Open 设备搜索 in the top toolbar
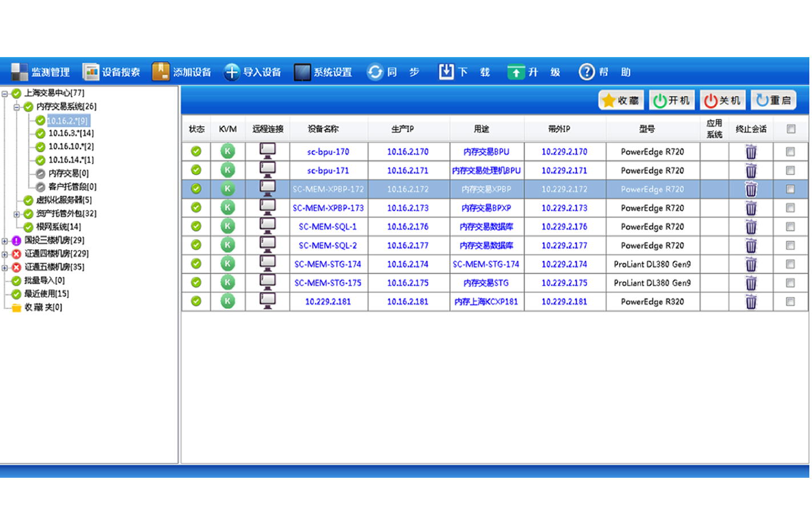 pos(112,72)
